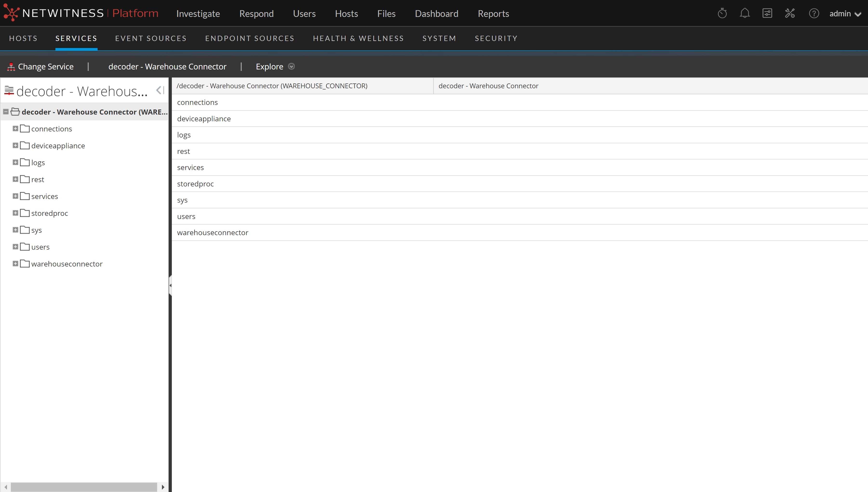This screenshot has width=868, height=492.
Task: Open the Investigate menu
Action: click(198, 14)
